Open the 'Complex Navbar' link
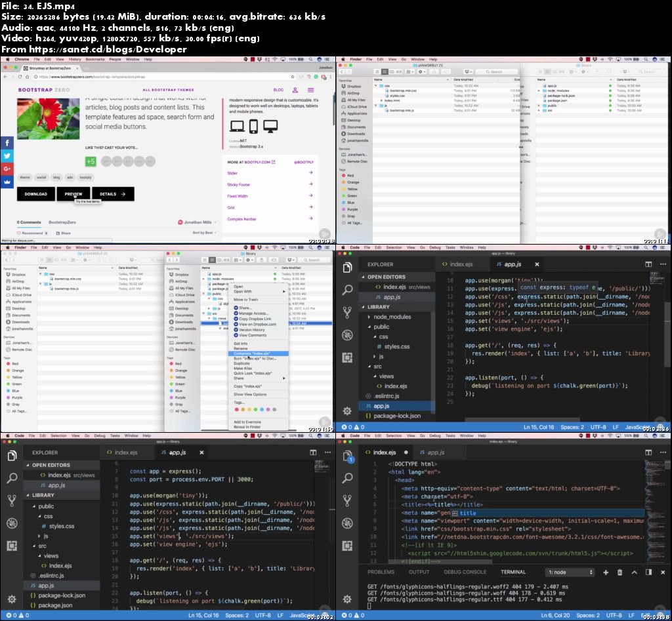 [241, 219]
